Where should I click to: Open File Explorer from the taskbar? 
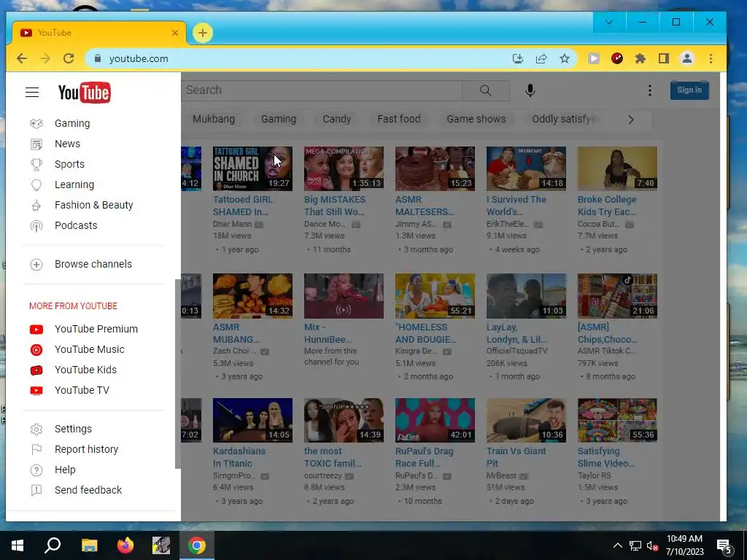[89, 545]
